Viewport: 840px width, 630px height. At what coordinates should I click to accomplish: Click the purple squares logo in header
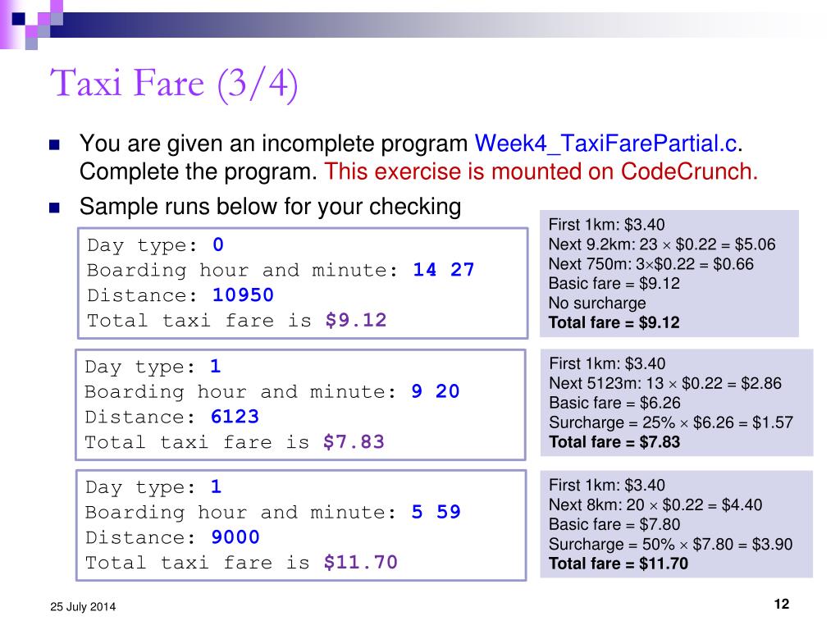(x=32, y=24)
